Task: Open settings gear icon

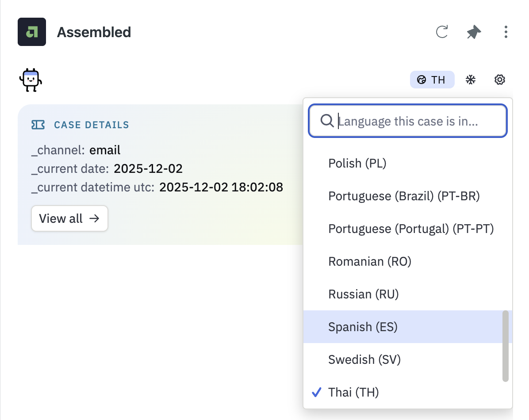Action: (499, 80)
